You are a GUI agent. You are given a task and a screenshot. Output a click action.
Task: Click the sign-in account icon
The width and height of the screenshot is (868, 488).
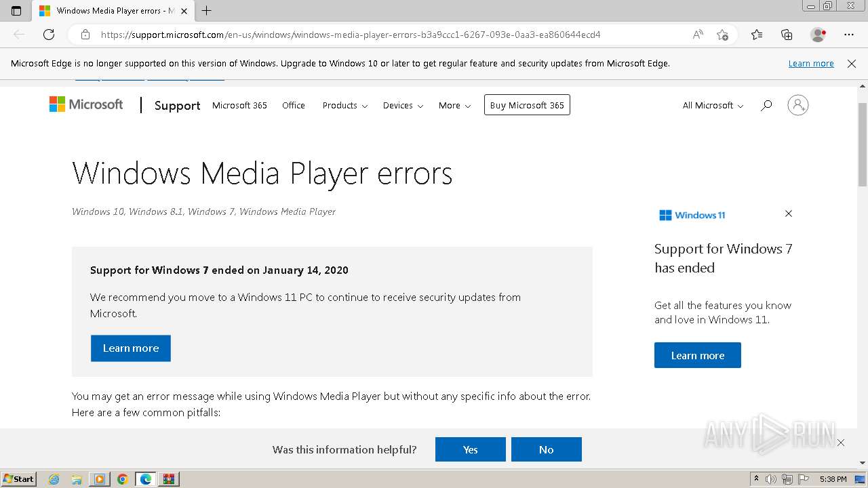[x=798, y=105]
